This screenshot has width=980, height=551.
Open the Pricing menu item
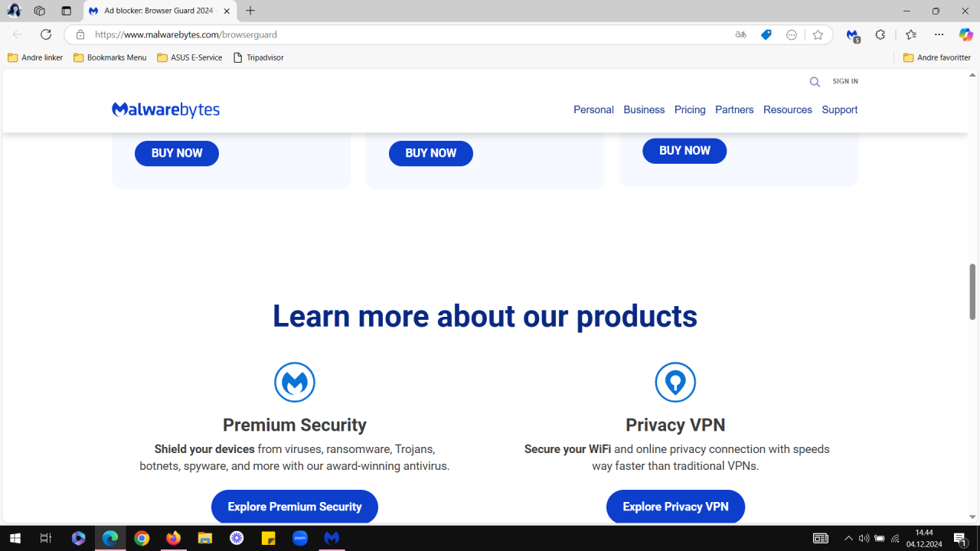pos(690,109)
